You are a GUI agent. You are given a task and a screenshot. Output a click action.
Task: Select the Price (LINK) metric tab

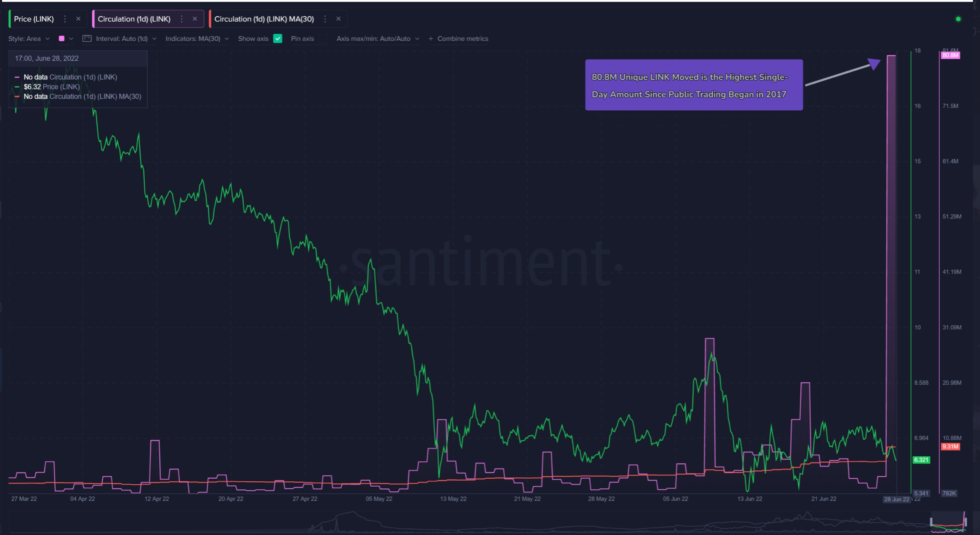[34, 19]
